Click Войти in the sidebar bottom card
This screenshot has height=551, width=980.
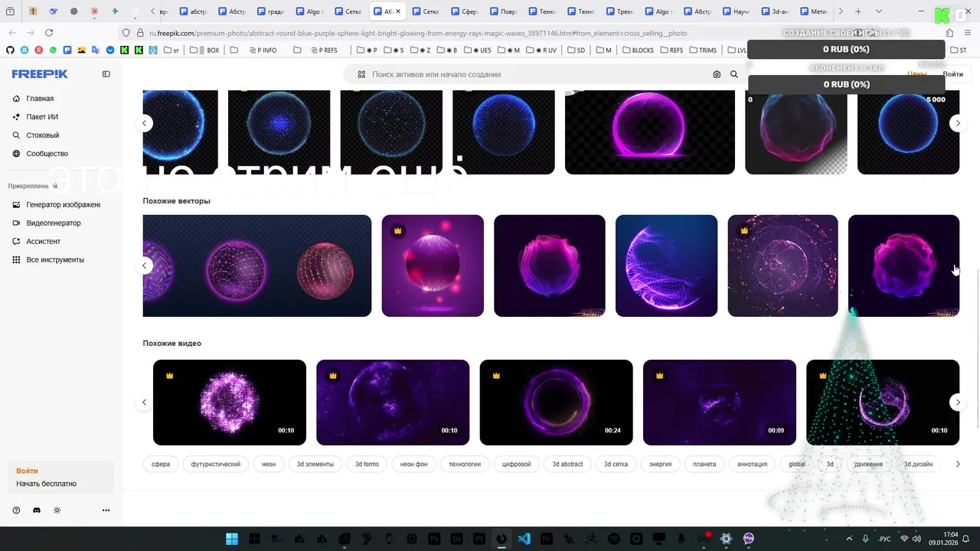pyautogui.click(x=27, y=471)
